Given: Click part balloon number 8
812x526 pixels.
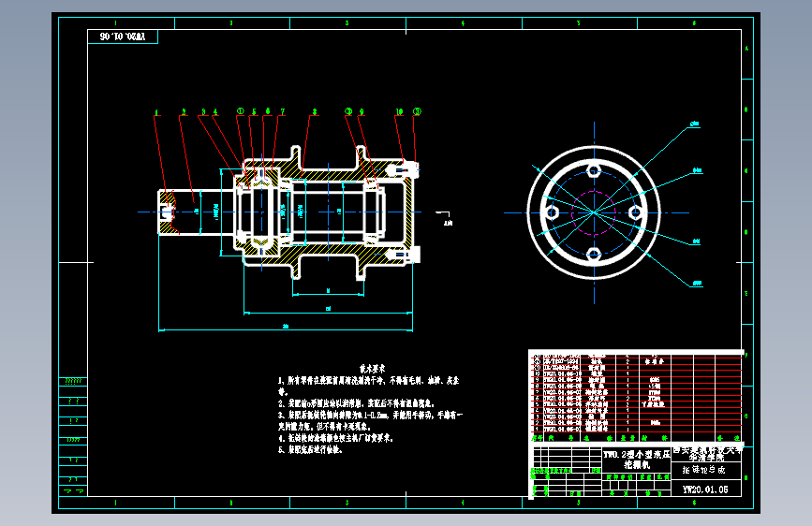Looking at the screenshot, I should [x=315, y=111].
